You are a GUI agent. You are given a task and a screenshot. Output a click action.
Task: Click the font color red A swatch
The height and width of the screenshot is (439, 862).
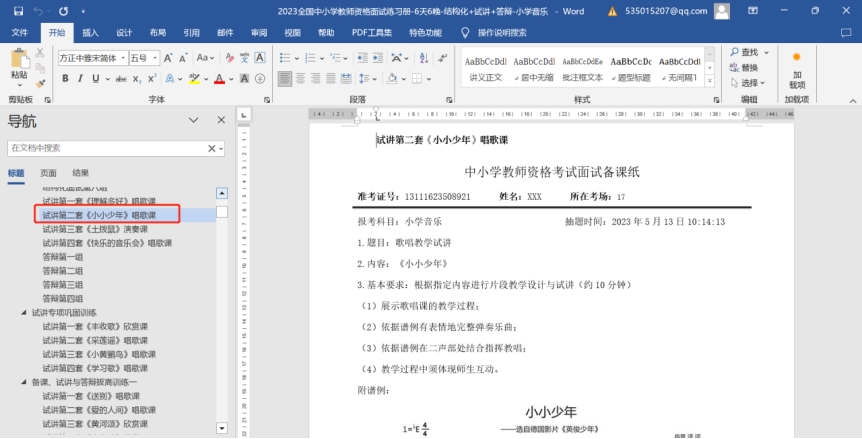coord(221,78)
